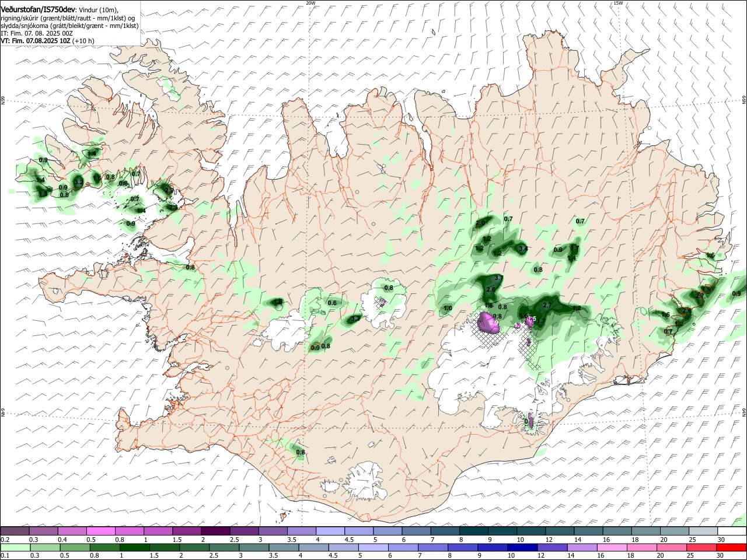Click the 1.0 precipitation value on the map
Screen dimensions: 747x560
(448, 308)
